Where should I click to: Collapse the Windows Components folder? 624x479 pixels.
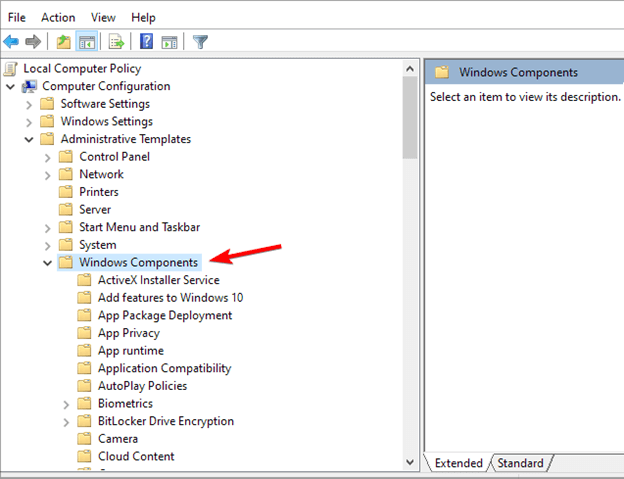click(x=48, y=263)
